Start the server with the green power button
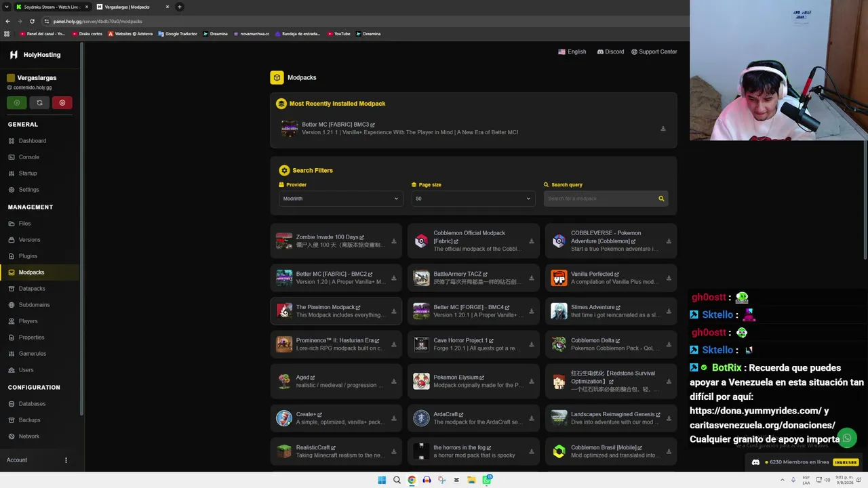This screenshot has height=488, width=868. [x=17, y=103]
